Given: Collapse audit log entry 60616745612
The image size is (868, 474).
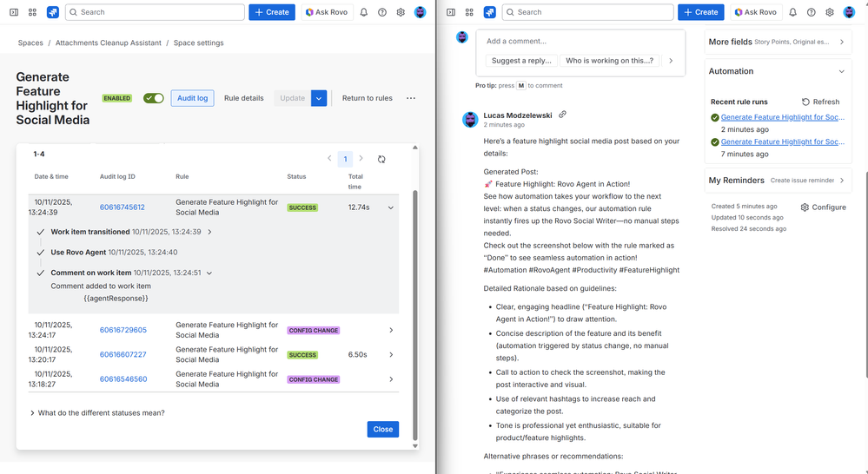Looking at the screenshot, I should (x=391, y=207).
